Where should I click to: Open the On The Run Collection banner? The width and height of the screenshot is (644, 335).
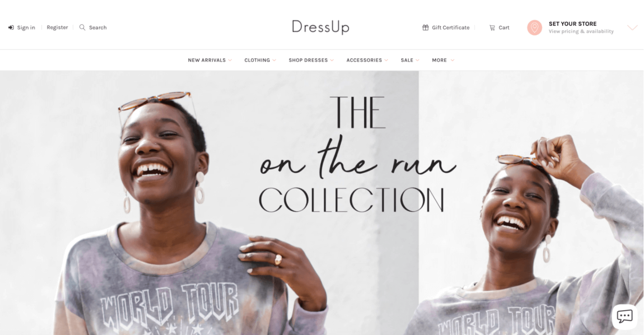322,203
